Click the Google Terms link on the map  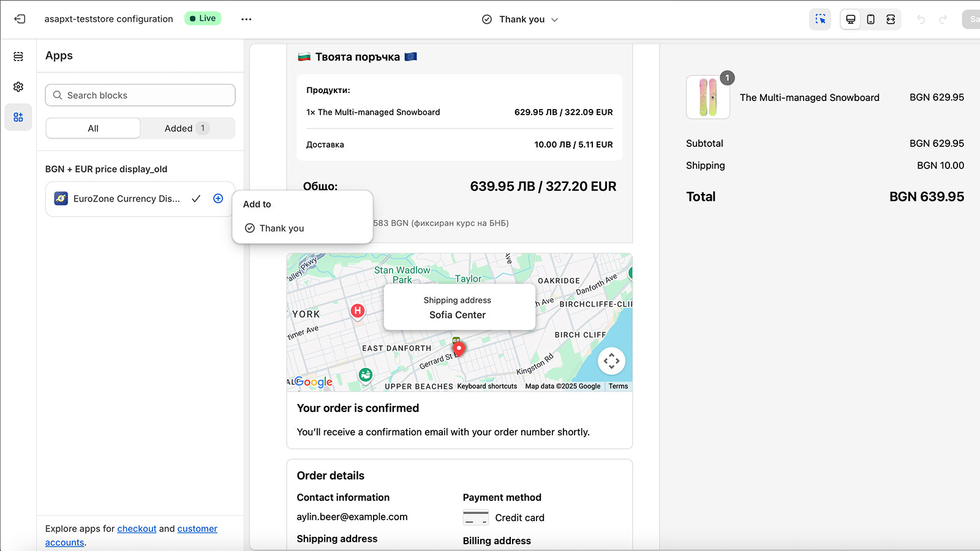(618, 386)
